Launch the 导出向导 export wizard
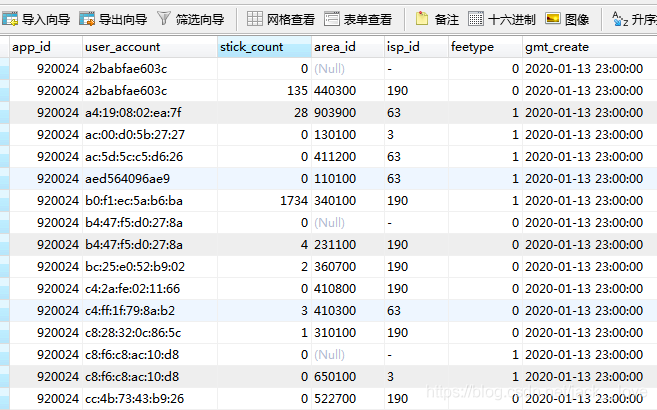 [112, 18]
